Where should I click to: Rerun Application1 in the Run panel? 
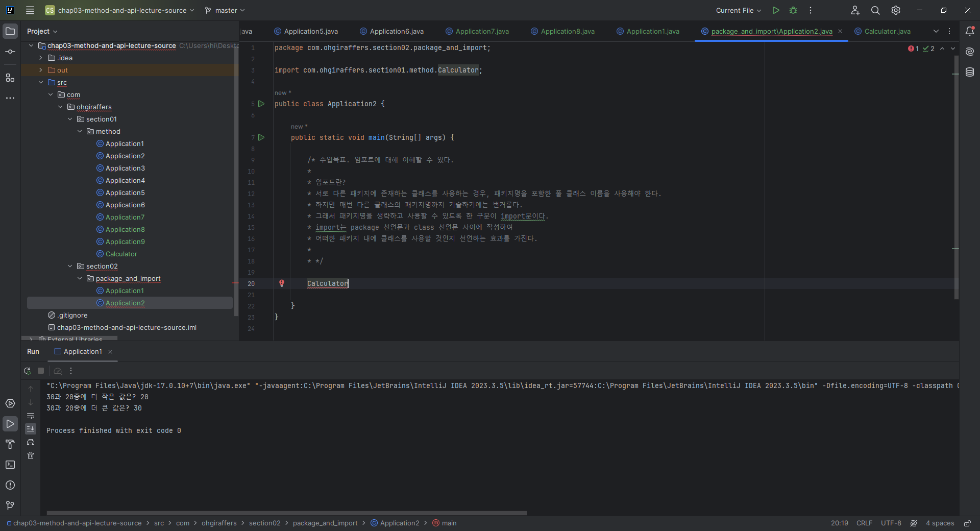(x=28, y=371)
